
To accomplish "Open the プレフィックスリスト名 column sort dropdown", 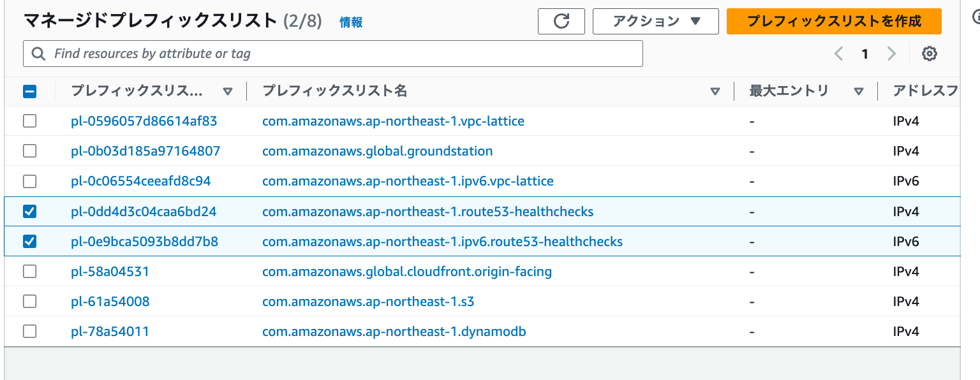I will 715,91.
